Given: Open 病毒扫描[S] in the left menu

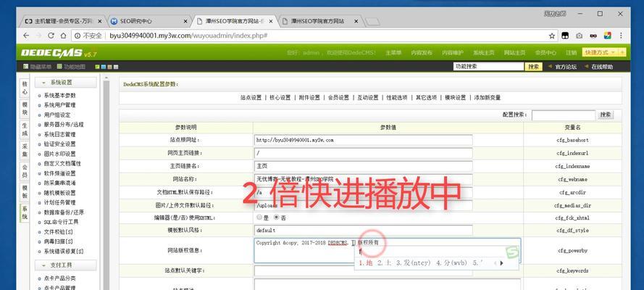Looking at the screenshot, I should 59,241.
